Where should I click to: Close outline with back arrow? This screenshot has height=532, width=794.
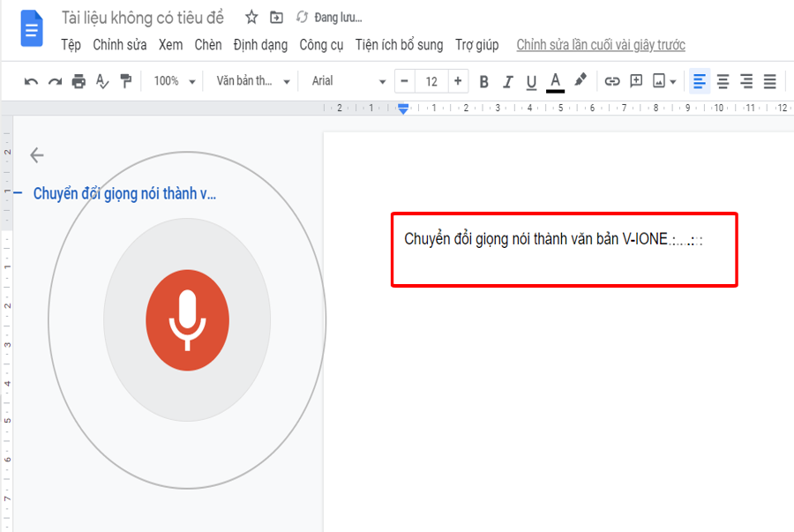[37, 155]
